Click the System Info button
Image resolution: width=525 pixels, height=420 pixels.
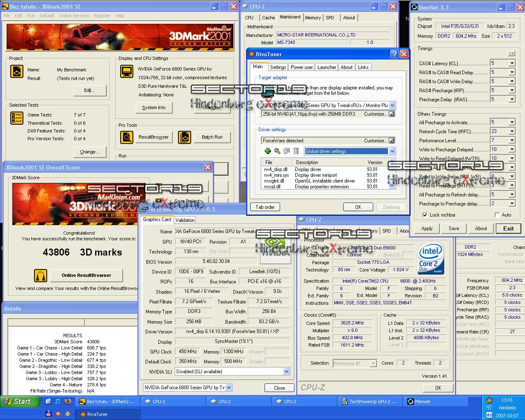(x=154, y=107)
